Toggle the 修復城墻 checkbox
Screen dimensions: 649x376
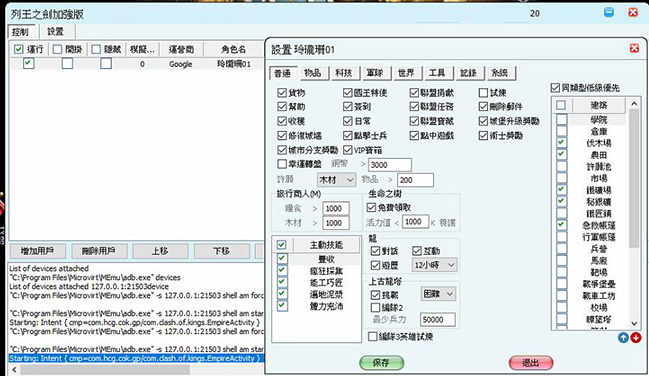(x=282, y=135)
